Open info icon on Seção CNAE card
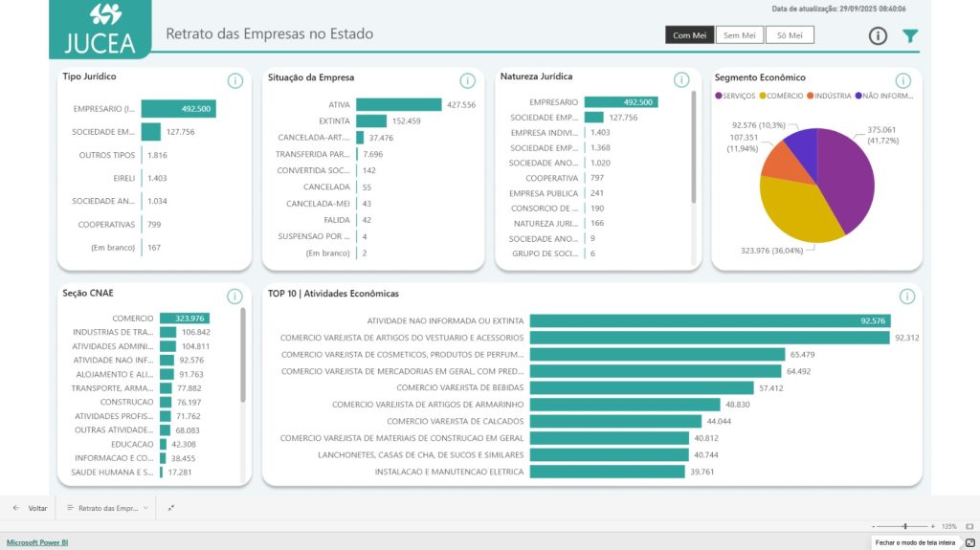Screen dimensions: 980x550 (235, 297)
